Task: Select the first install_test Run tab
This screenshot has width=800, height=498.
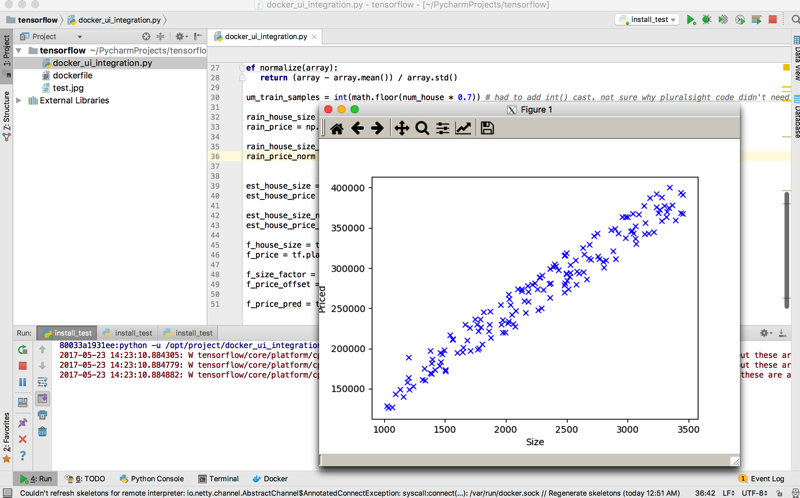Action: [x=67, y=333]
